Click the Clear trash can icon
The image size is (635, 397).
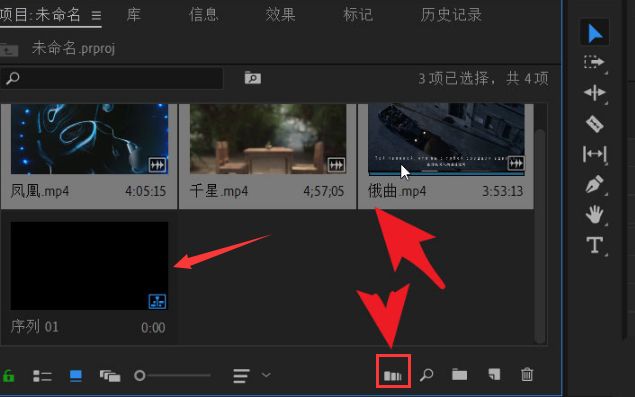coord(527,374)
